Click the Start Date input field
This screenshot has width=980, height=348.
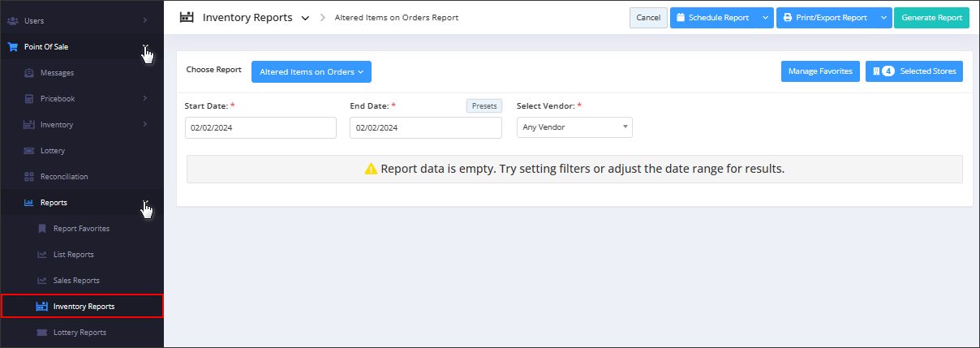260,127
